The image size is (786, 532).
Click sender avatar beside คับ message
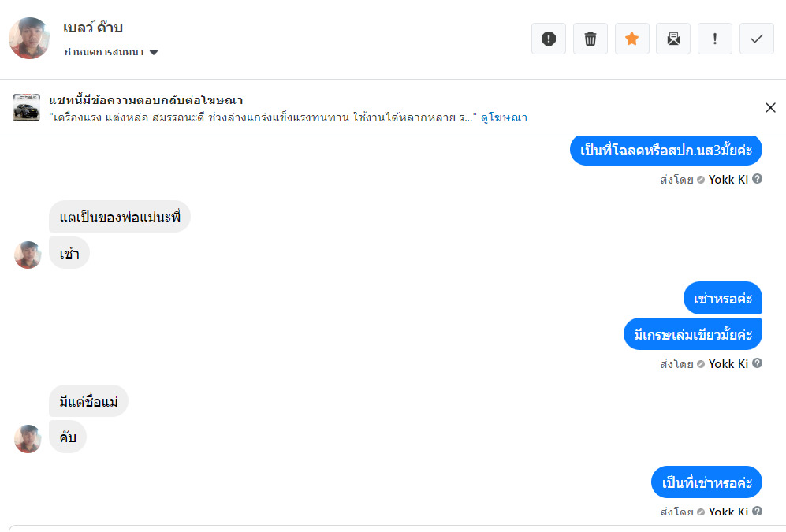[28, 439]
